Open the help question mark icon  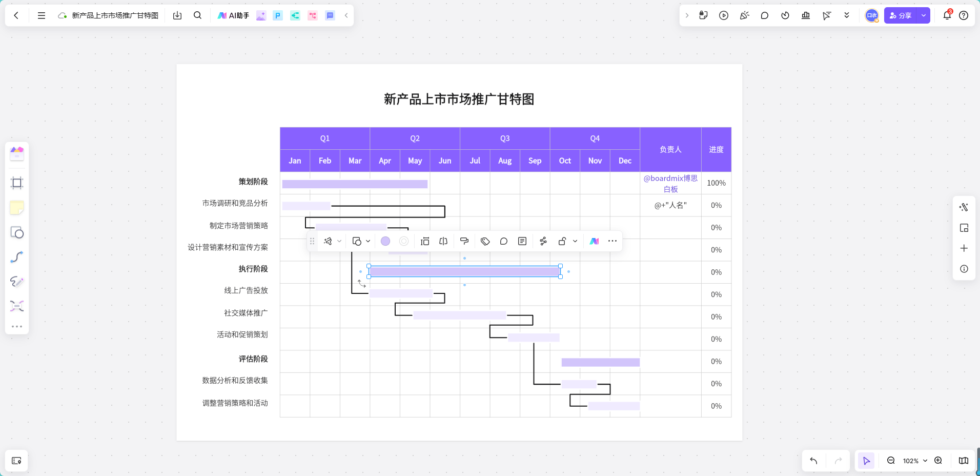tap(964, 15)
